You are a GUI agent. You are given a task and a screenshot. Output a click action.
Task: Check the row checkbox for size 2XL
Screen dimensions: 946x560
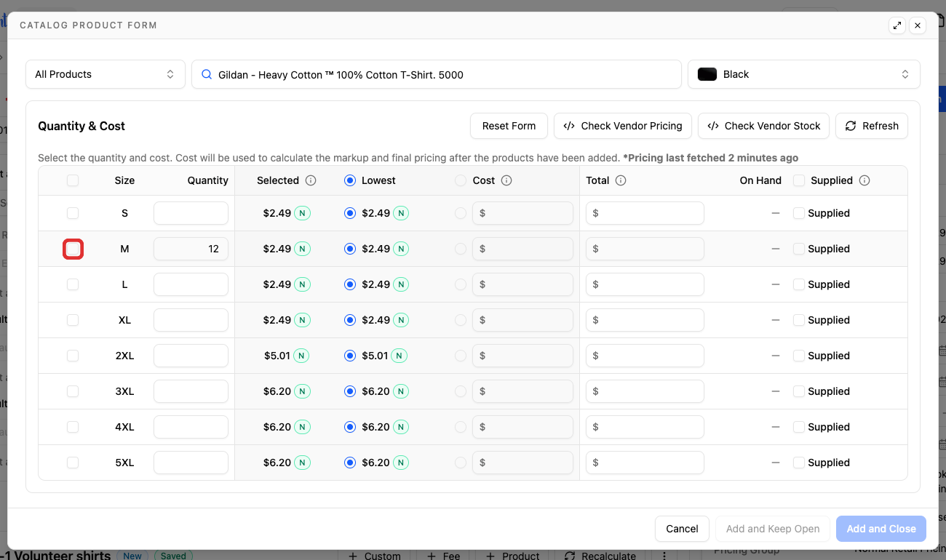pos(73,356)
